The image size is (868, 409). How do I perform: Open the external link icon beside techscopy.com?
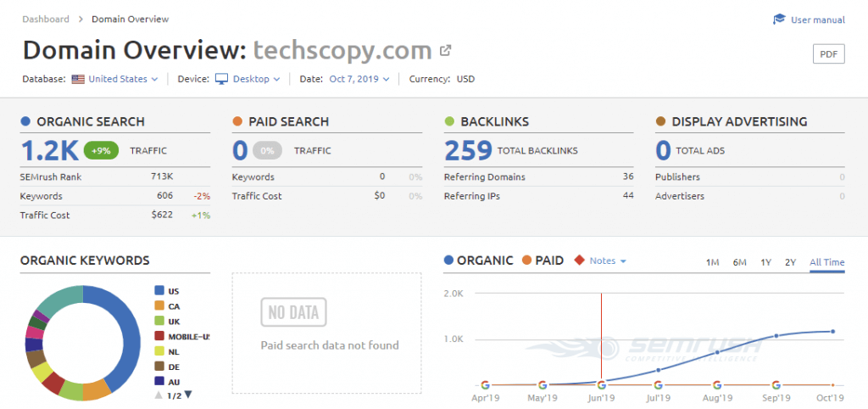click(445, 50)
